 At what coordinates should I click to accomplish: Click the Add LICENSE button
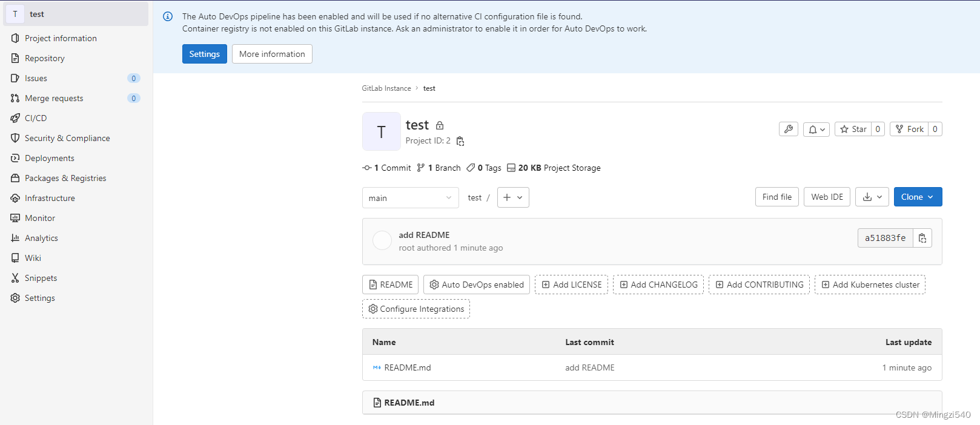571,285
